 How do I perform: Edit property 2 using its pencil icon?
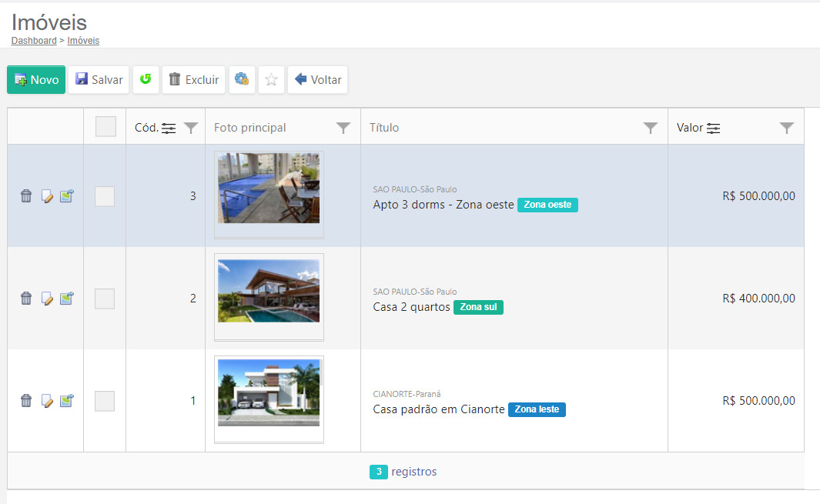[x=47, y=299]
